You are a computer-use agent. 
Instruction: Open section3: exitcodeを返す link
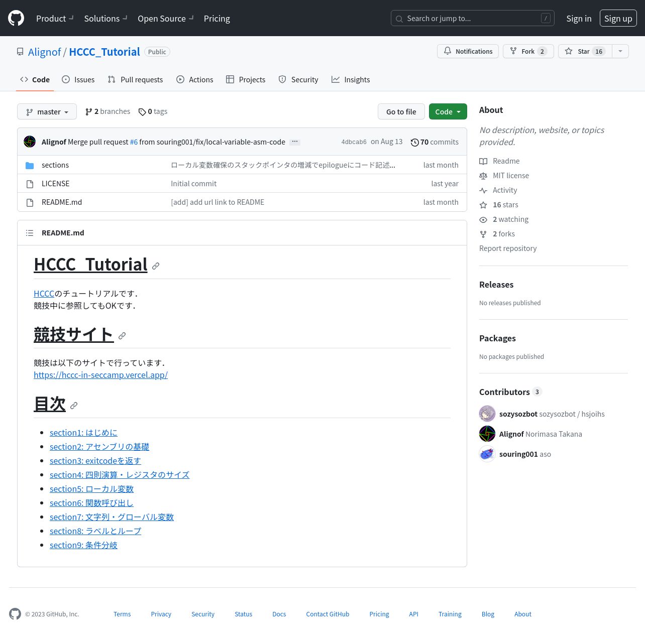(x=95, y=461)
